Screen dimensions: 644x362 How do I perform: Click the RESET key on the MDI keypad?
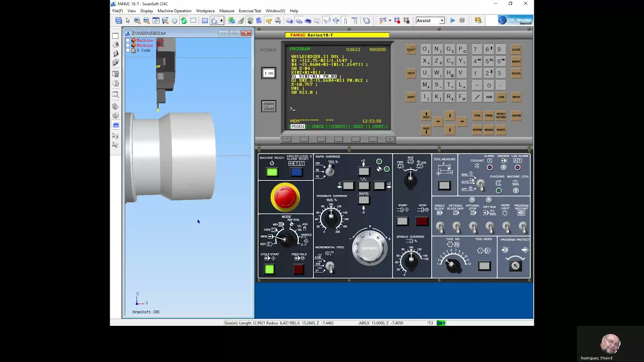click(411, 49)
